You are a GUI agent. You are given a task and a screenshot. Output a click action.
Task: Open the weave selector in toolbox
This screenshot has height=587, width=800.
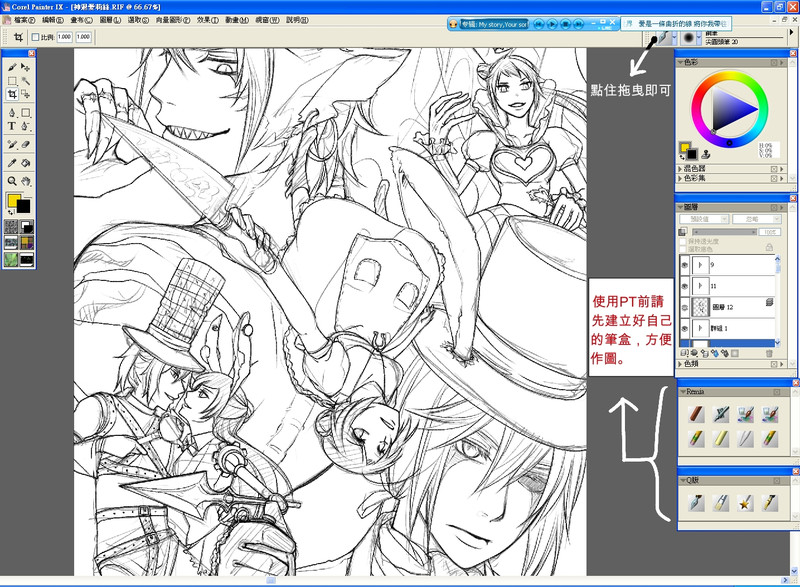pos(27,243)
